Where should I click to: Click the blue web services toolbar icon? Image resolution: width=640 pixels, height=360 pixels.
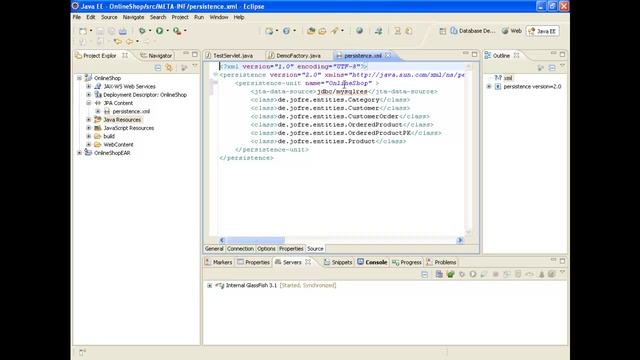(286, 31)
